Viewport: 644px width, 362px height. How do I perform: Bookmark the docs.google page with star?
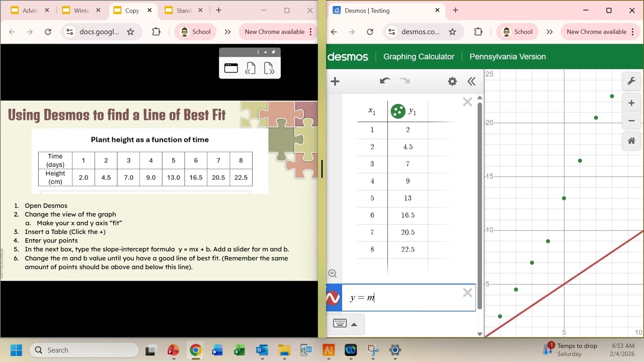pos(130,32)
